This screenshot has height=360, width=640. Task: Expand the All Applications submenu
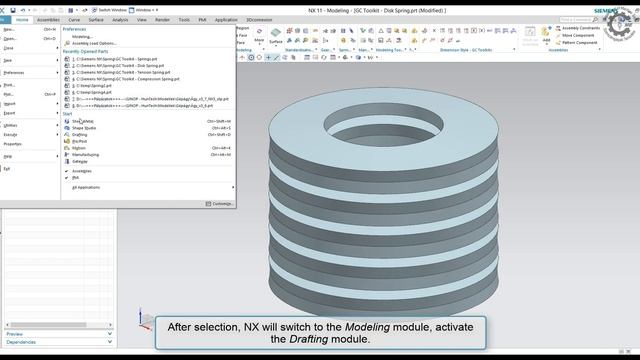coord(149,187)
